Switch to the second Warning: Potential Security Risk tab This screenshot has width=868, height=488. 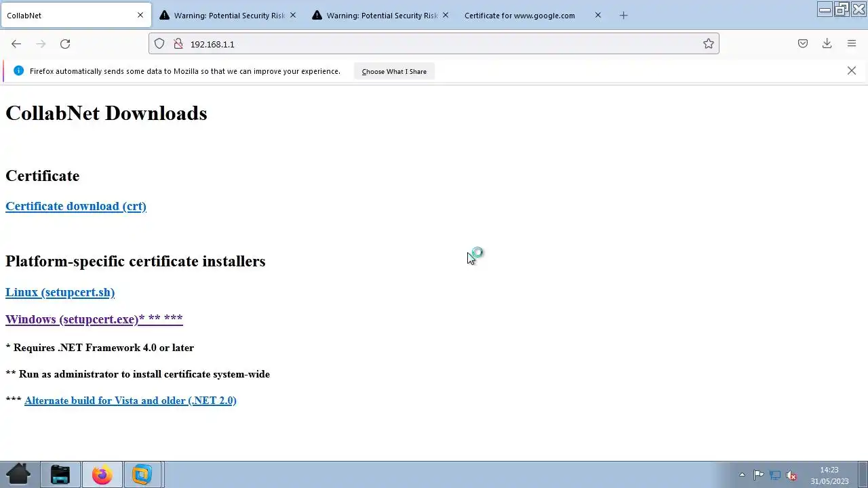pyautogui.click(x=380, y=15)
